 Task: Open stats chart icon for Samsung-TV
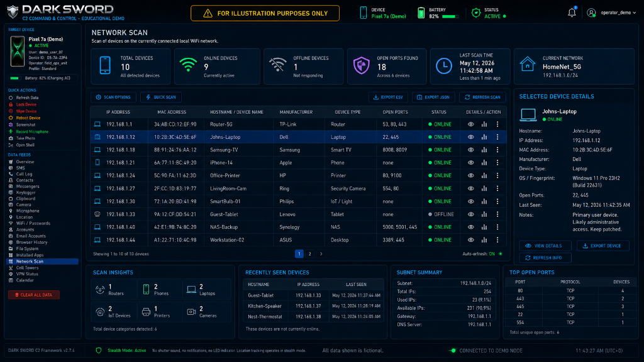pyautogui.click(x=484, y=150)
